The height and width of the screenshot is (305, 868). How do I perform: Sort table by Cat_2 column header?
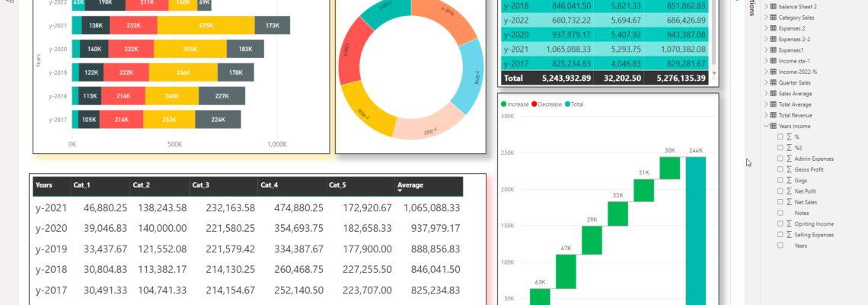pyautogui.click(x=159, y=186)
